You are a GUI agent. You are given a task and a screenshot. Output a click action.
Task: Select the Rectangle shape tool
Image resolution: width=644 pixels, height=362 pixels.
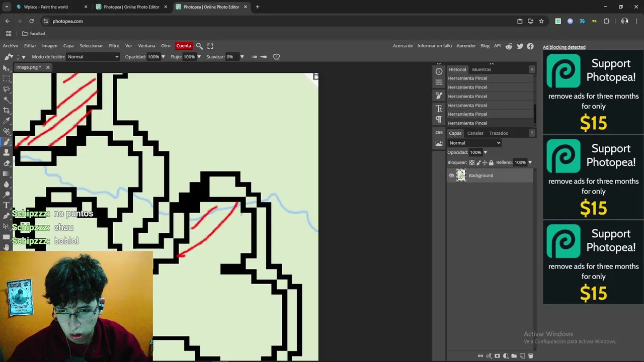click(6, 237)
